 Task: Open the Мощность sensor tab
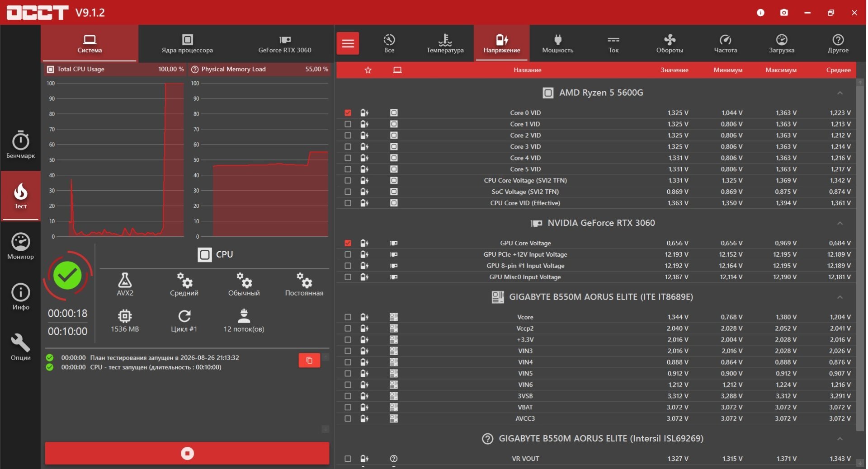(558, 43)
